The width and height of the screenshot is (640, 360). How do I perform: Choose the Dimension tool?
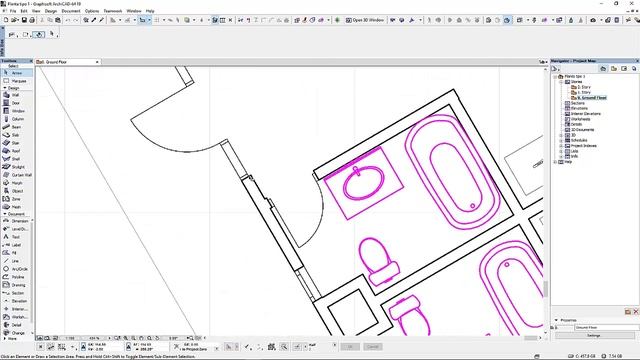coord(17,221)
